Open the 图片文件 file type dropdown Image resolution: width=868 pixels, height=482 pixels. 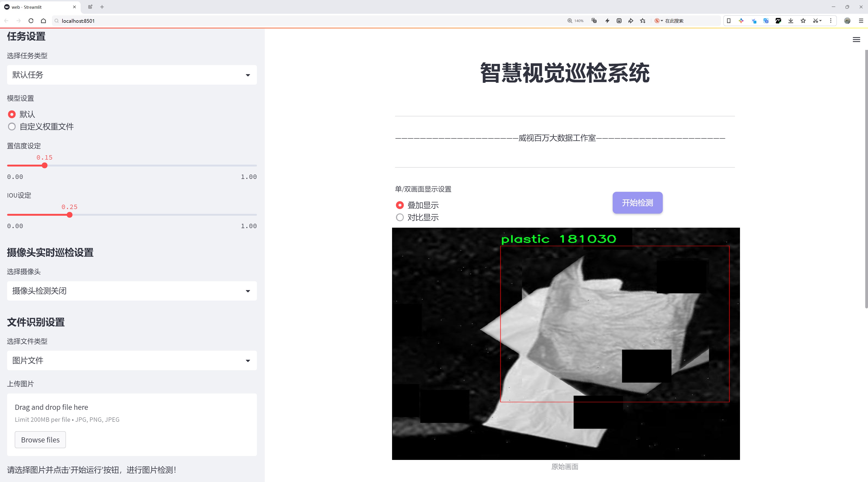pos(131,360)
